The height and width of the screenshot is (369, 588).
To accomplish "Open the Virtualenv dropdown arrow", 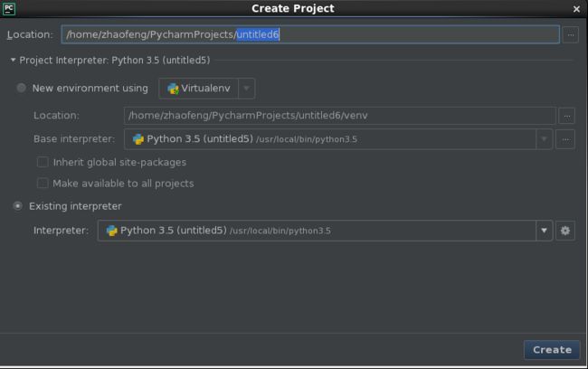I will coord(246,89).
